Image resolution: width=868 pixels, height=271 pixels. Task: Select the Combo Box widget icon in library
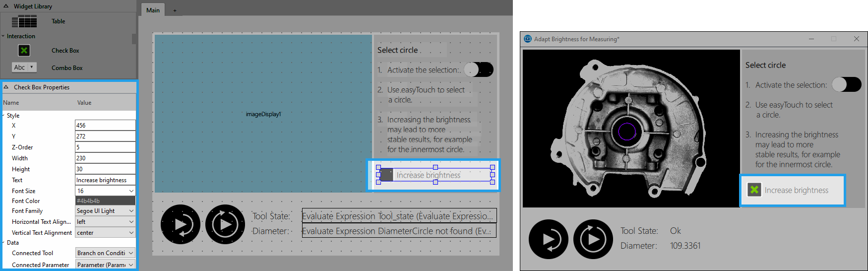click(x=24, y=67)
